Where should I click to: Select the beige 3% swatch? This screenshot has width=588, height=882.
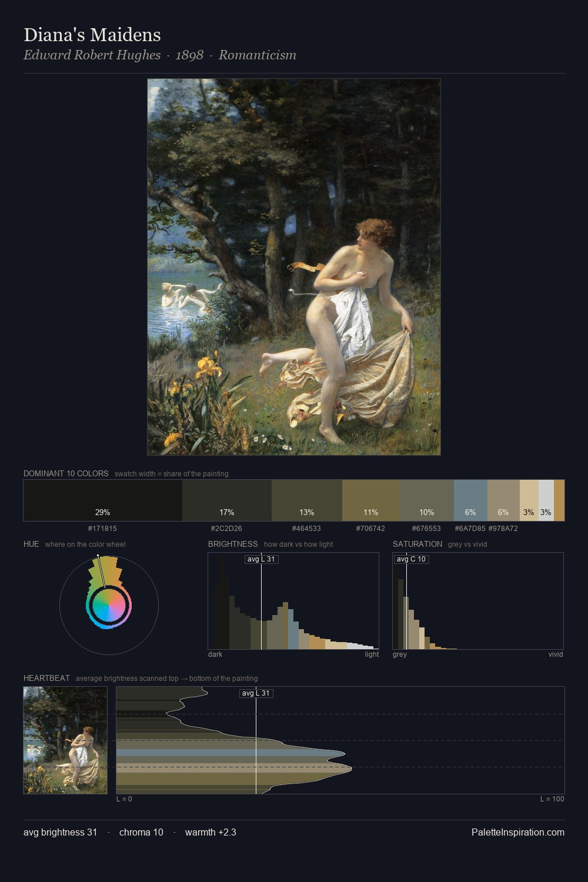coord(529,500)
